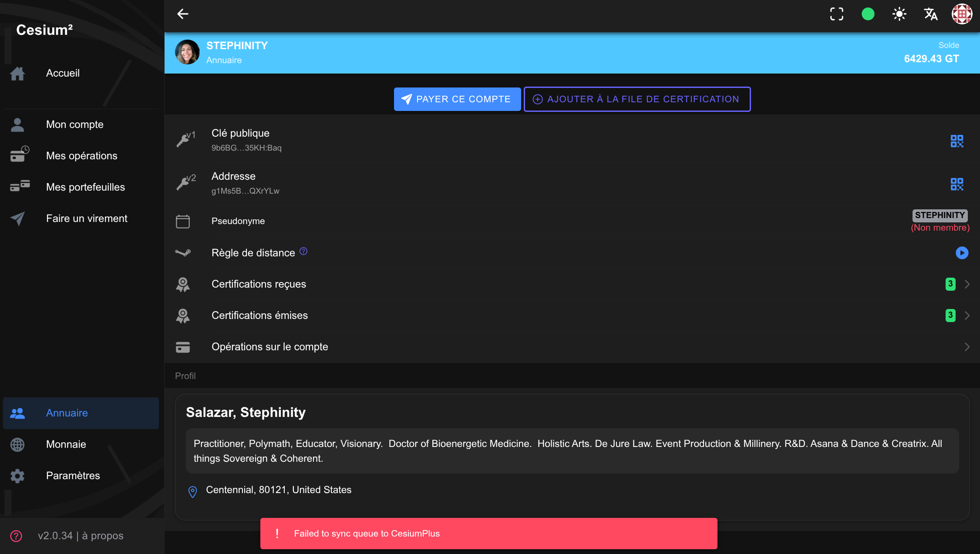Click the back arrow icon

[182, 14]
